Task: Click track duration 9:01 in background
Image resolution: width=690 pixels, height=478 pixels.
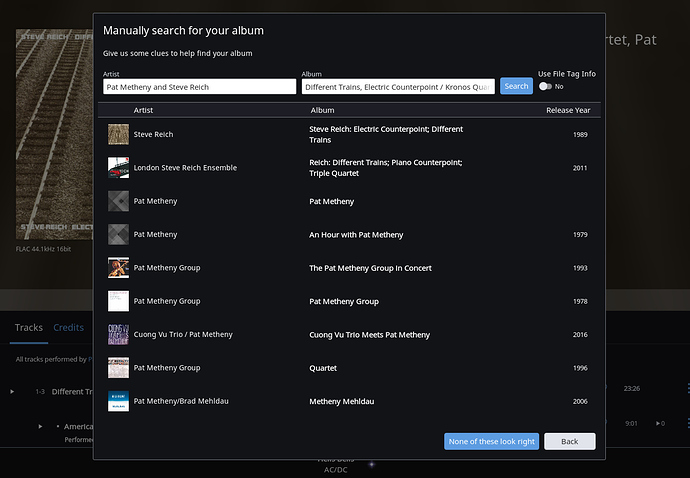Action: [x=631, y=423]
